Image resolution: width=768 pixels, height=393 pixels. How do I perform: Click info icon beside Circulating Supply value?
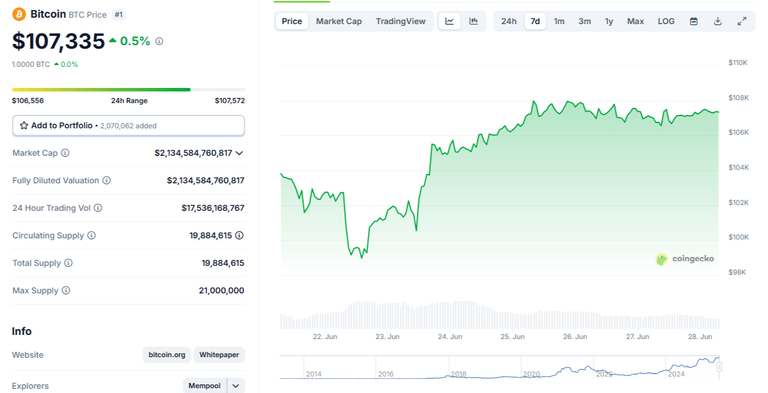tap(239, 235)
